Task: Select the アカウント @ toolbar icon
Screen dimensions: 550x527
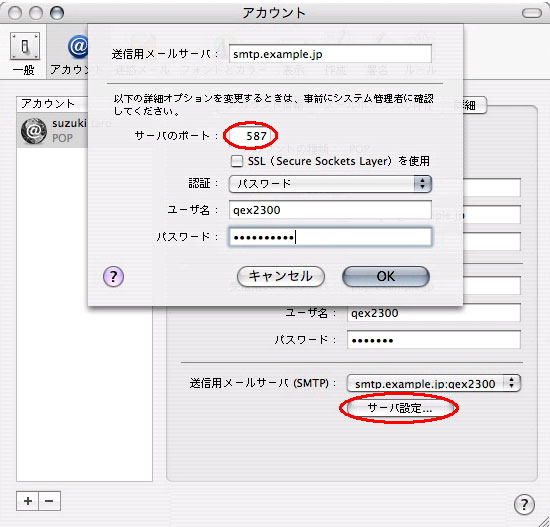Action: pyautogui.click(x=78, y=46)
